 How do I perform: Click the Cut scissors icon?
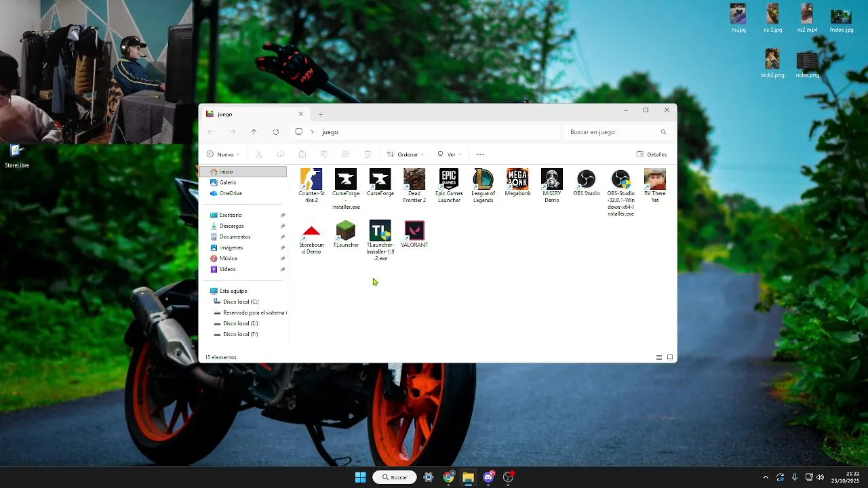(x=259, y=155)
